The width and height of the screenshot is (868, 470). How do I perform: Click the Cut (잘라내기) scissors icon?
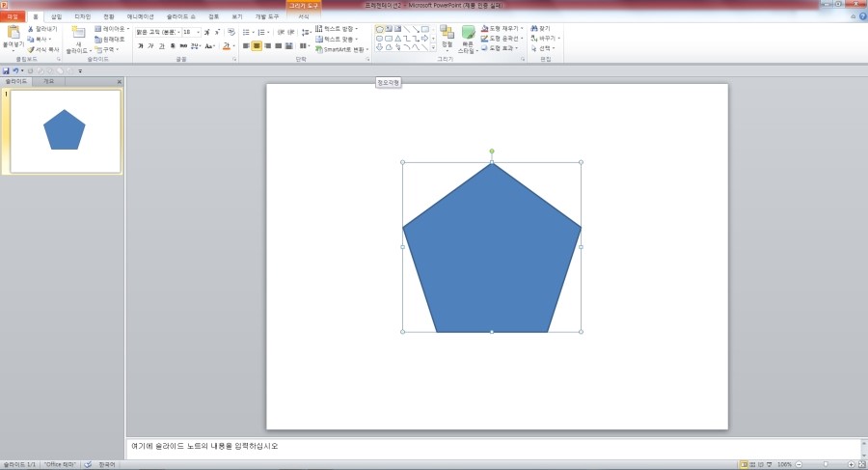click(31, 29)
